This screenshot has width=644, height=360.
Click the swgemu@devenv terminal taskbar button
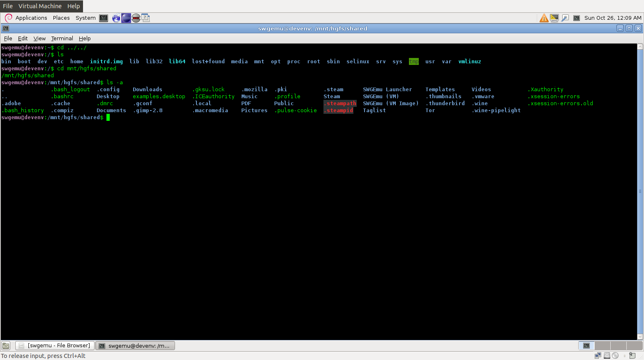coord(135,346)
